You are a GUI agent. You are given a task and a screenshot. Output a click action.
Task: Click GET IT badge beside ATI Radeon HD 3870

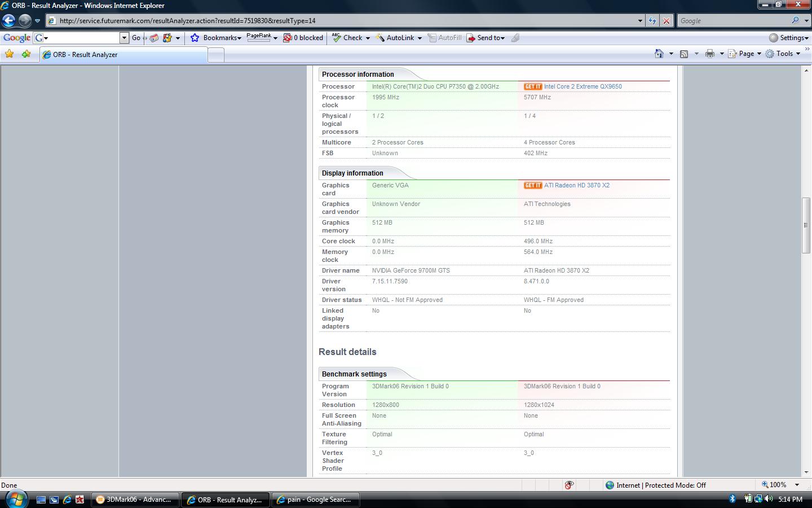(533, 185)
